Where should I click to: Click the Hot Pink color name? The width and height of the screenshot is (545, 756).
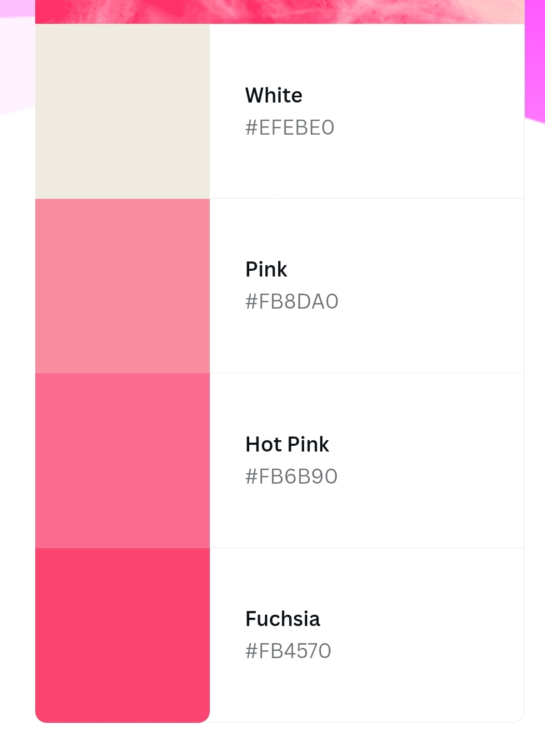coord(287,444)
